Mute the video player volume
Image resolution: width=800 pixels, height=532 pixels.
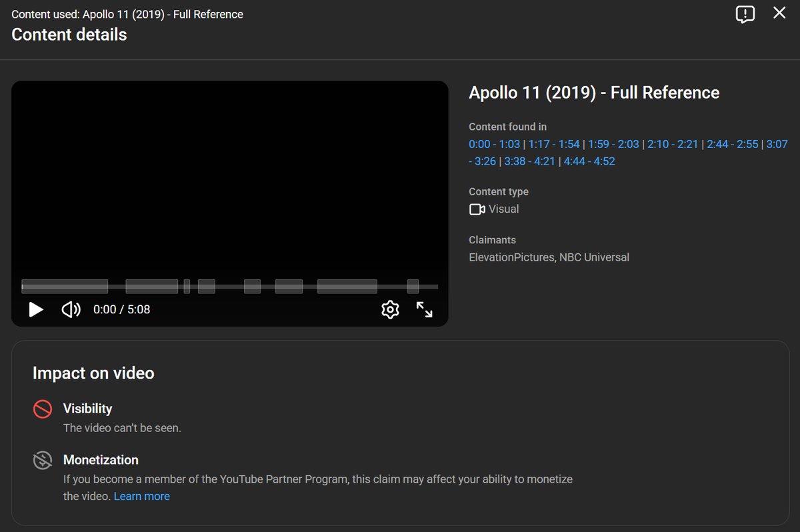(71, 309)
